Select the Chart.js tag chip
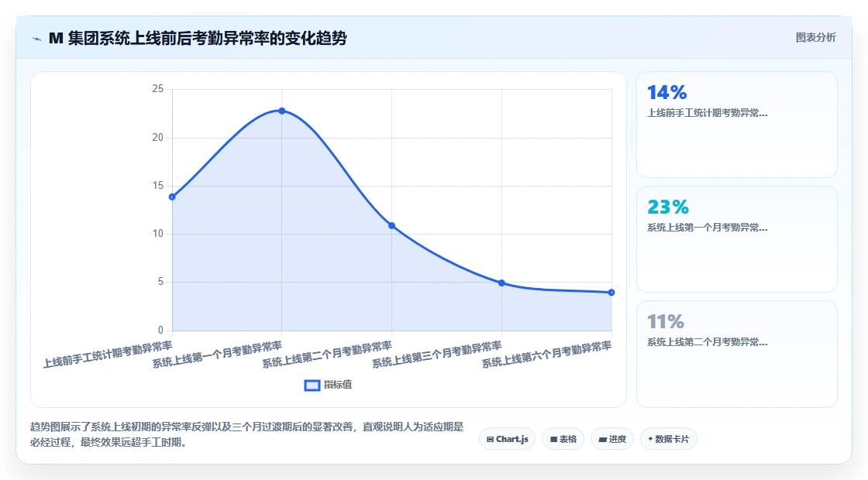This screenshot has width=868, height=480. (507, 439)
